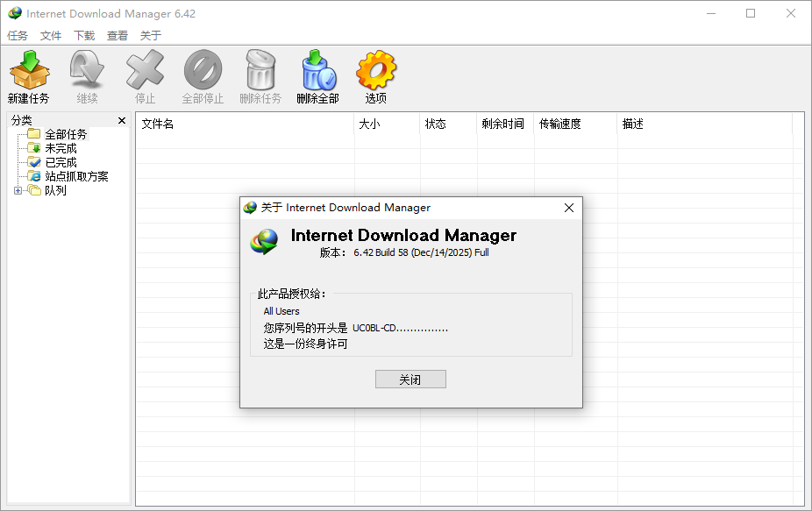Open the 查看 (View) menu
The width and height of the screenshot is (812, 511).
tap(118, 36)
